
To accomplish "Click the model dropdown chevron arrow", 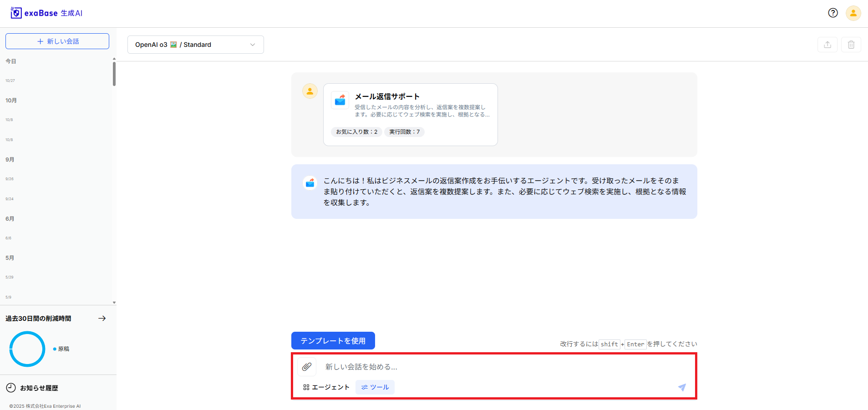I will click(x=253, y=45).
